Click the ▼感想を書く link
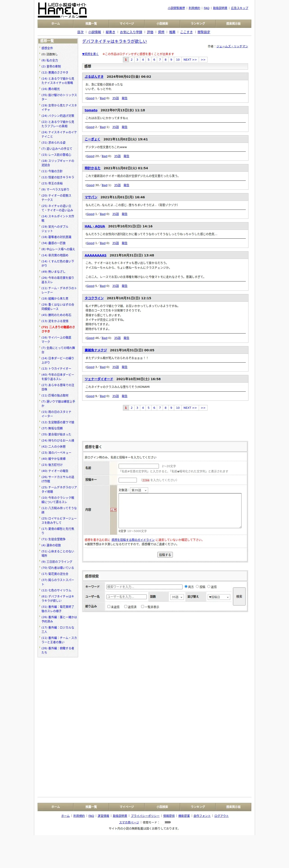289x868 pixels. [90, 54]
